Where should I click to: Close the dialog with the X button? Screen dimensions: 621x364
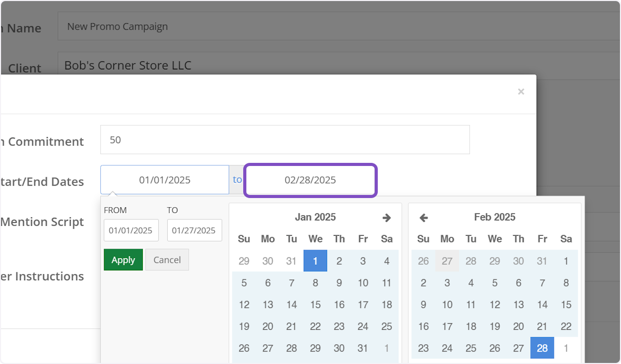pos(521,92)
